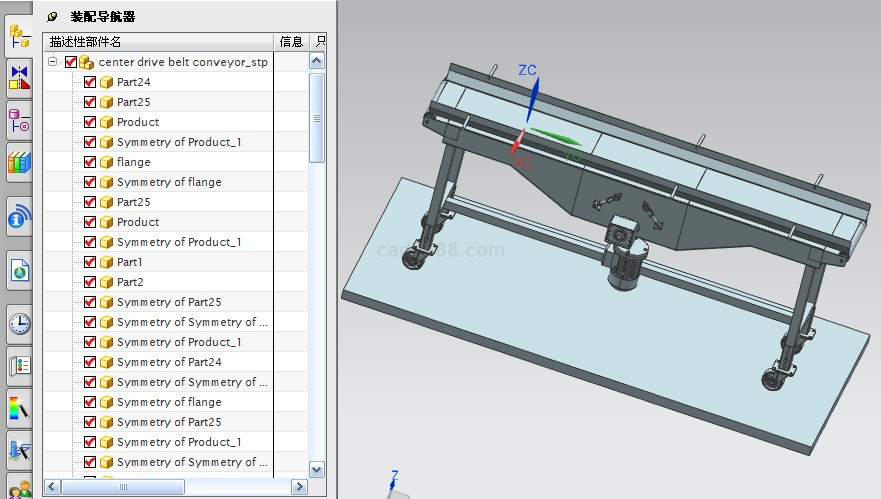Click the tree scroll-down arrow
The height and width of the screenshot is (499, 881).
317,469
